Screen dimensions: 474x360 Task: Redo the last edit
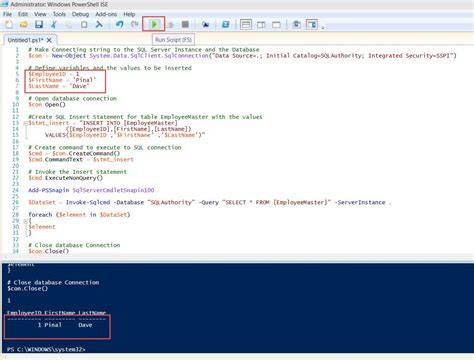[134, 24]
